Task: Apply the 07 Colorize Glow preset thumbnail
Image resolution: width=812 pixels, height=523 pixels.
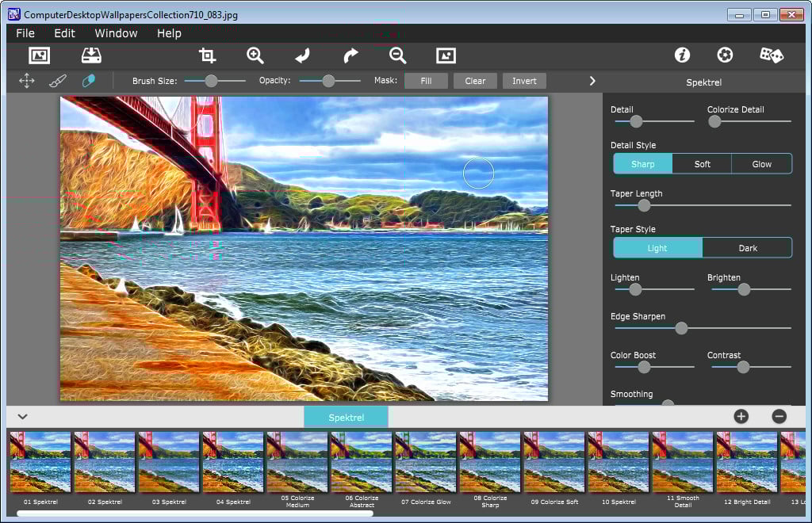Action: pyautogui.click(x=425, y=462)
